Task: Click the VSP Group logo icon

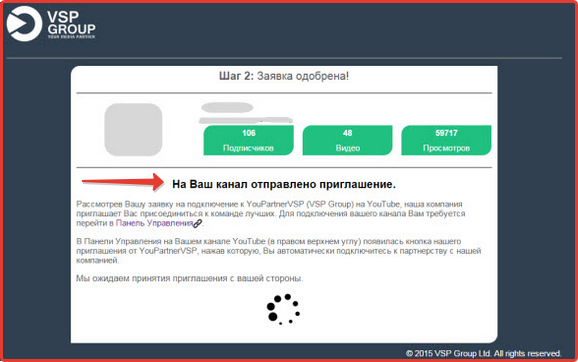Action: pyautogui.click(x=24, y=24)
